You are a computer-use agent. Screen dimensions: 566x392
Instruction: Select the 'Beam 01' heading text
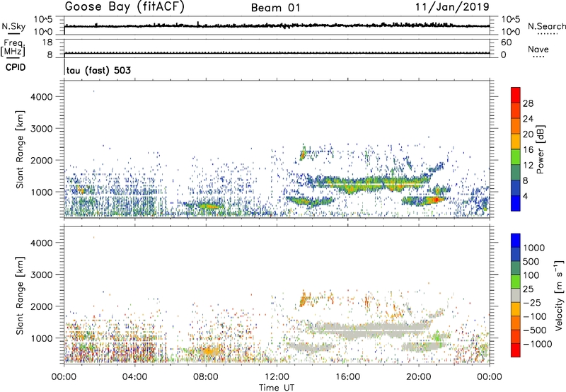pos(276,8)
